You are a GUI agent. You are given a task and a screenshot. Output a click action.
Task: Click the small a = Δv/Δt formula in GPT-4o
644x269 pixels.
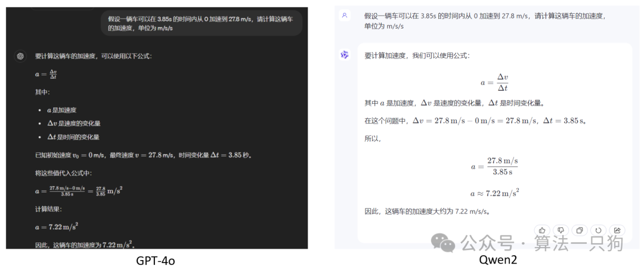click(46, 75)
